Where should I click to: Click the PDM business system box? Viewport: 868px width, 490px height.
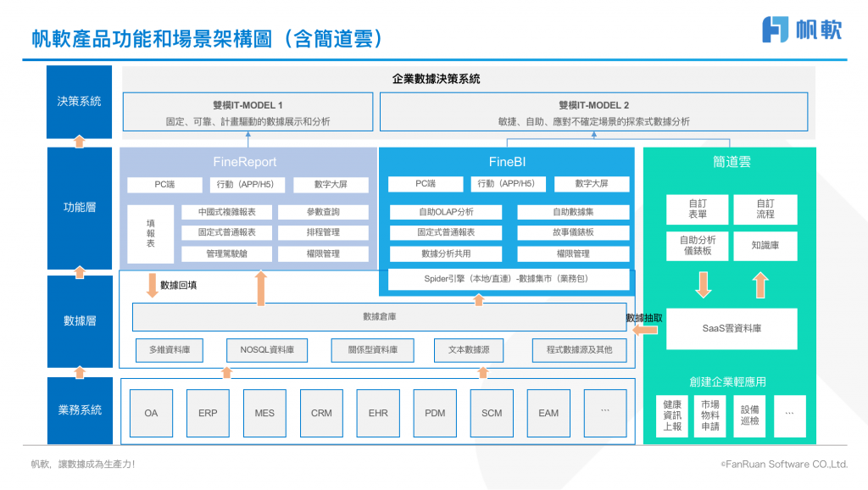point(435,414)
